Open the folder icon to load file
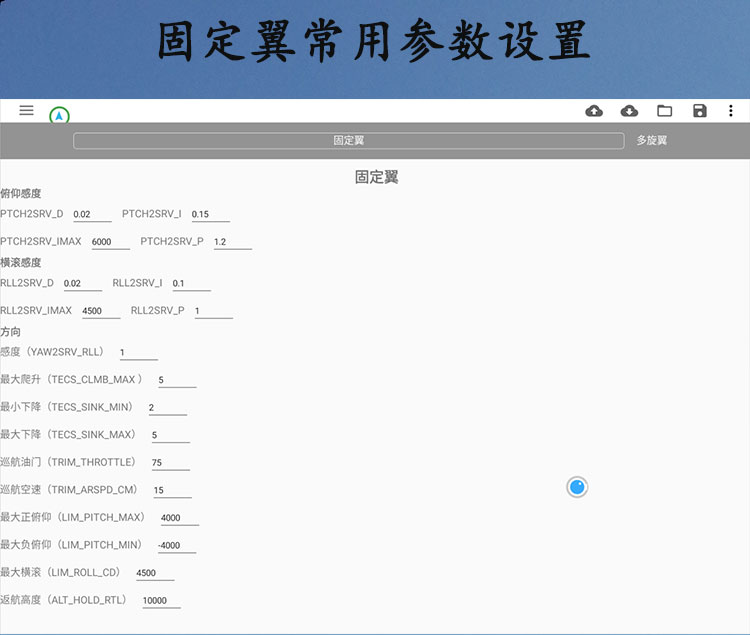This screenshot has height=635, width=750. click(x=664, y=111)
